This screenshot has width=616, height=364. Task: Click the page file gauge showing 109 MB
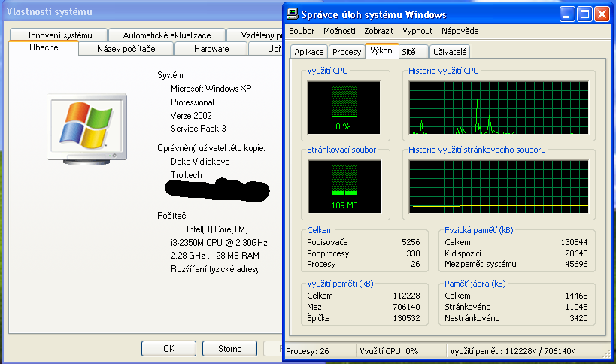click(x=344, y=187)
